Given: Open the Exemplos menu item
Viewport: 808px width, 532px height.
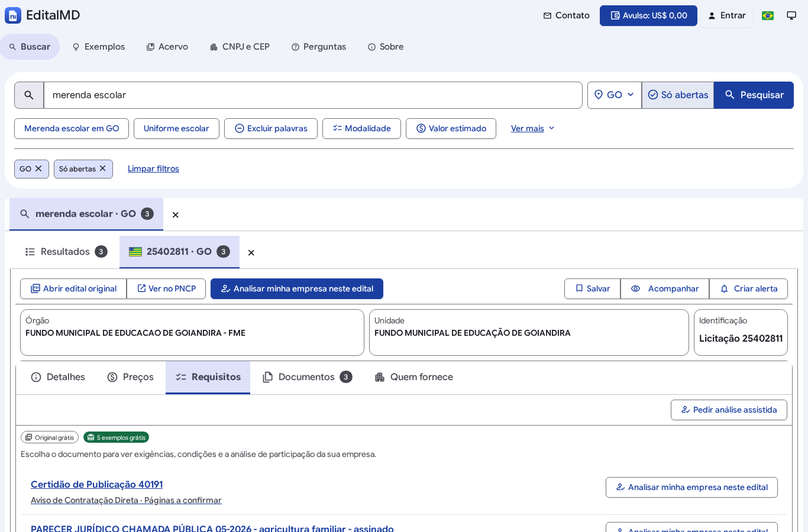Looking at the screenshot, I should 98,47.
